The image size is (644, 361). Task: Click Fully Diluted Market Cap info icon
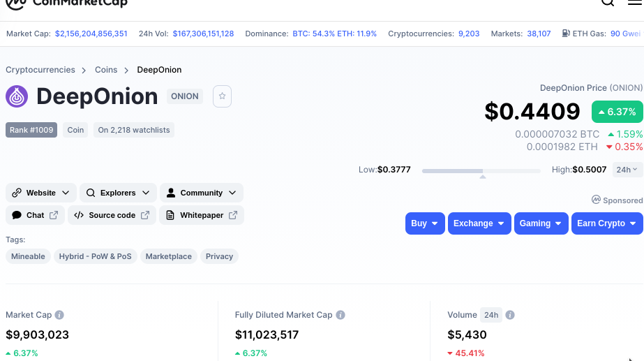[340, 315]
